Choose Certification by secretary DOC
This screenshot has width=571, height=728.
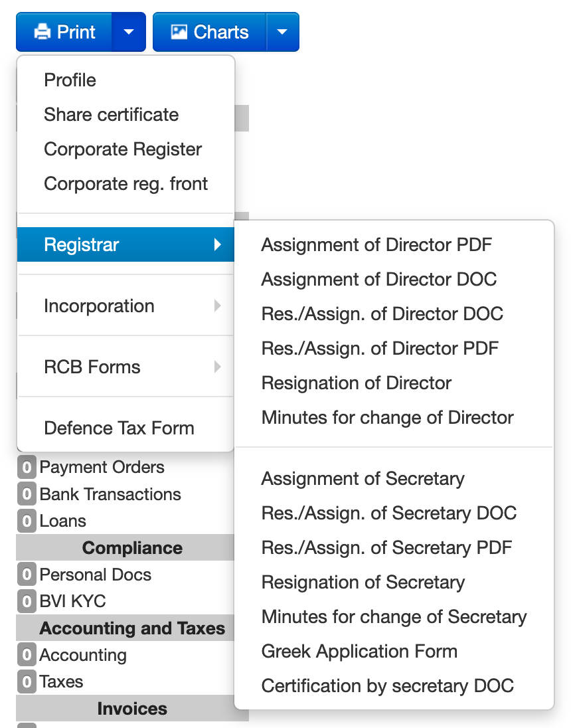(388, 686)
